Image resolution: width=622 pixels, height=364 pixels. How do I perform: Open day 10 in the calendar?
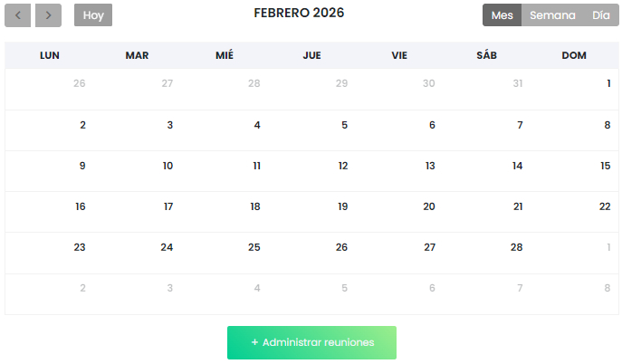click(x=167, y=166)
